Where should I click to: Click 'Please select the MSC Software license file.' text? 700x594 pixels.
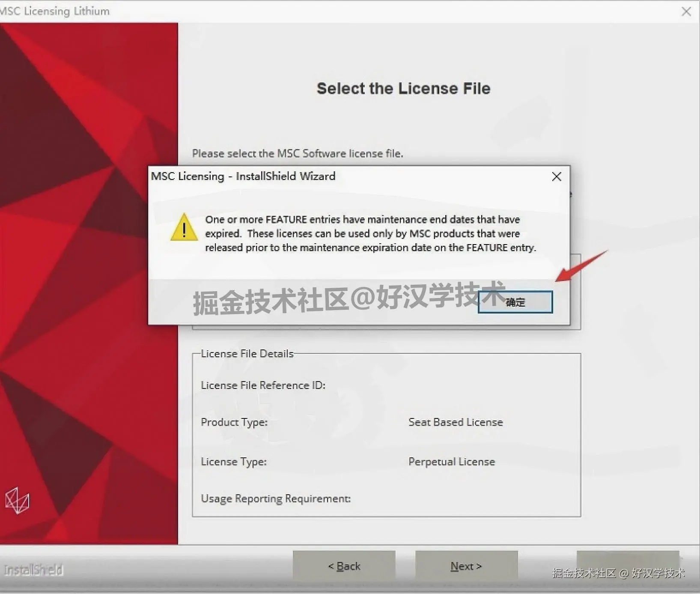tap(298, 153)
